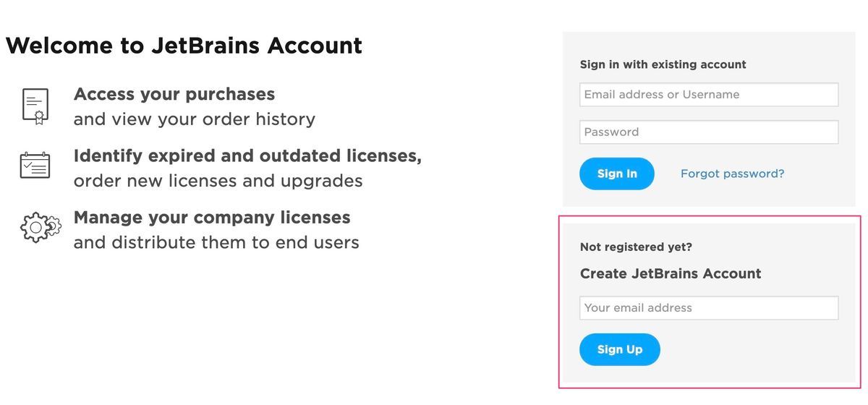The height and width of the screenshot is (405, 868).
Task: Click empty space beside the Sign Up button
Action: tap(752, 350)
